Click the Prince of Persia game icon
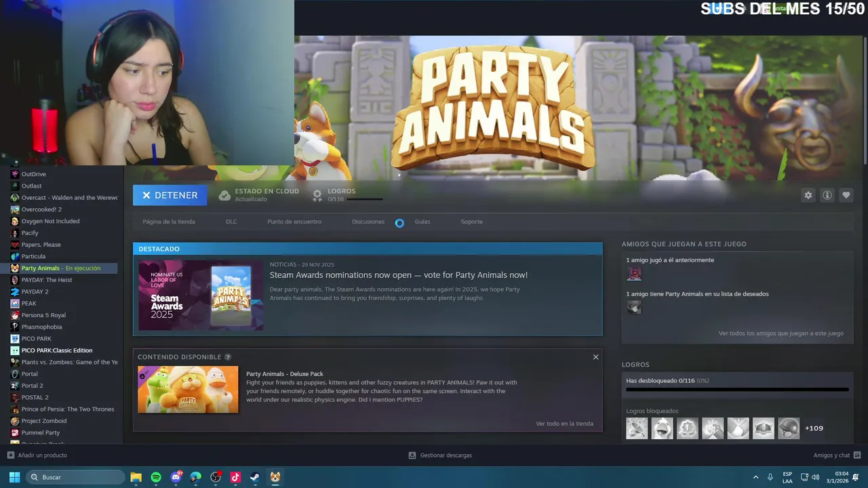Image resolution: width=868 pixels, height=488 pixels. click(x=15, y=409)
